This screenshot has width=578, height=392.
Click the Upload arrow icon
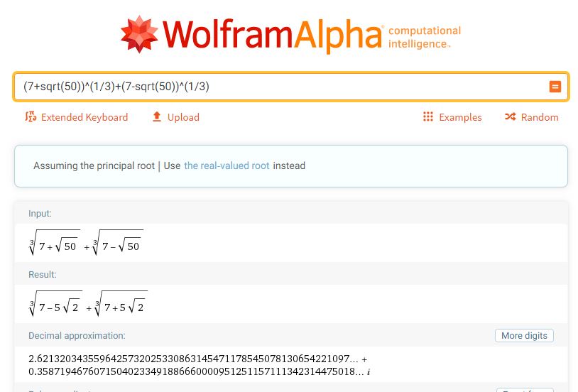coord(157,117)
